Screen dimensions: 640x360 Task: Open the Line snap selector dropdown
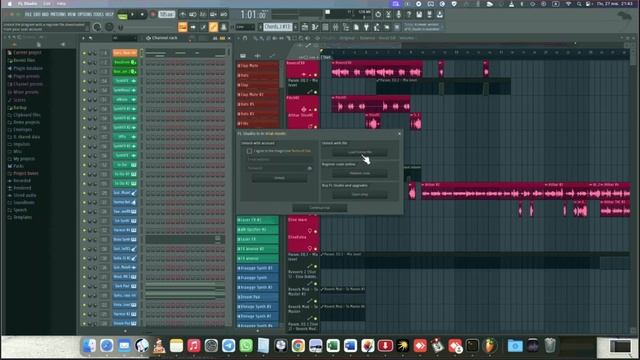(245, 27)
